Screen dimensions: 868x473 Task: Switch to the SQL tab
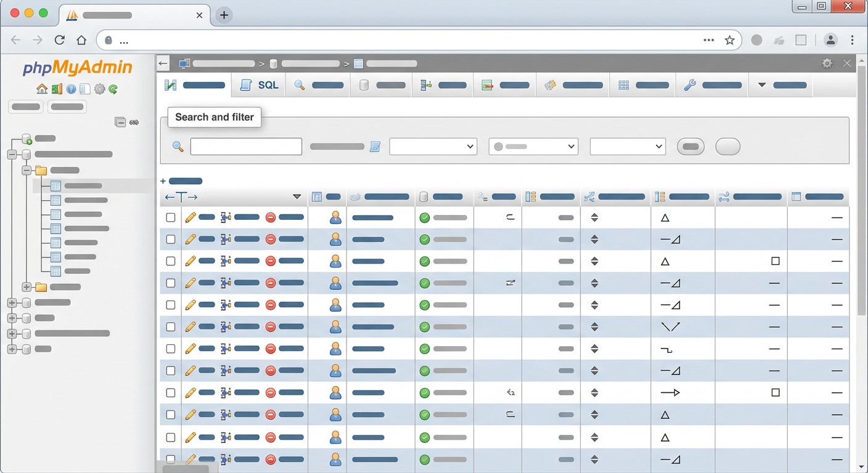point(260,85)
